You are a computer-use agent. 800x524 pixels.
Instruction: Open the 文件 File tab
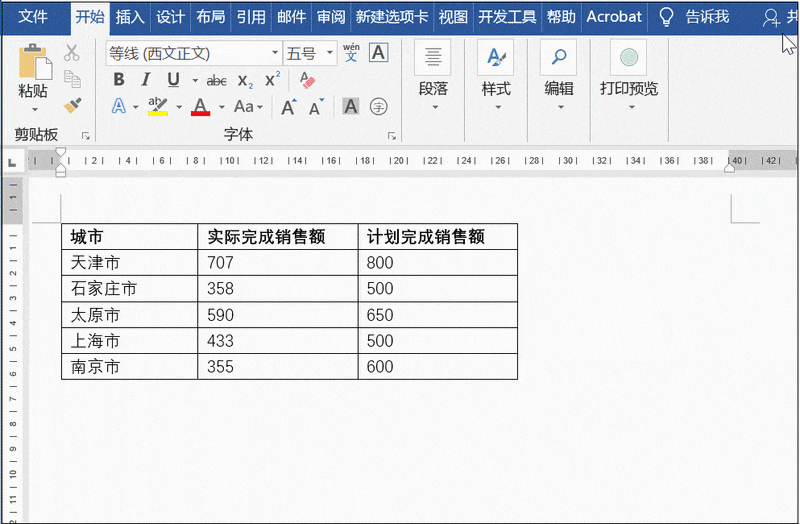coord(33,17)
